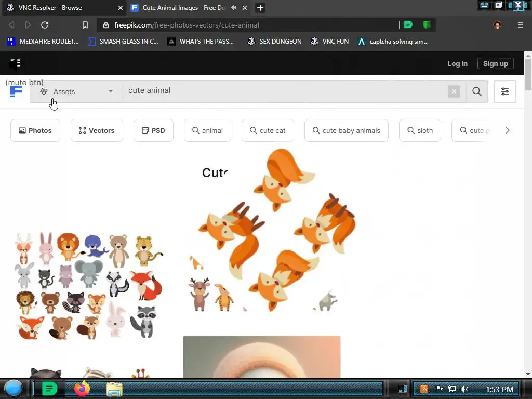Open the green chat extension icon in toolbar

tap(408, 24)
